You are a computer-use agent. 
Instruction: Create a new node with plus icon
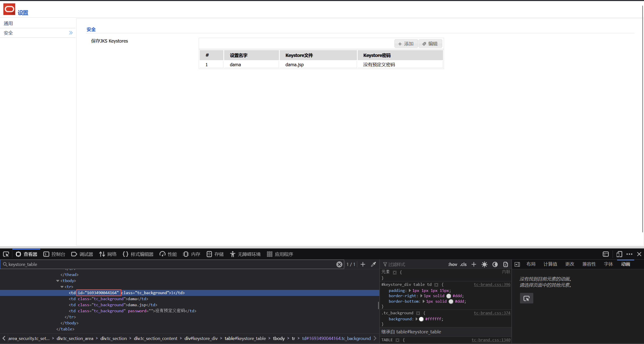tap(363, 264)
